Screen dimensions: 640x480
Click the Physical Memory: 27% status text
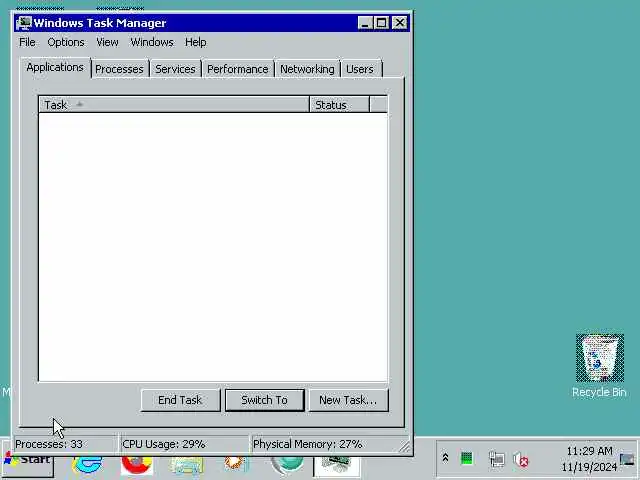click(308, 444)
